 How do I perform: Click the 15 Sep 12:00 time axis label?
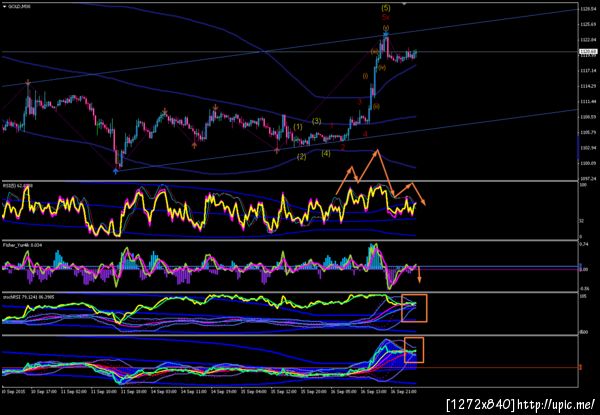click(282, 392)
